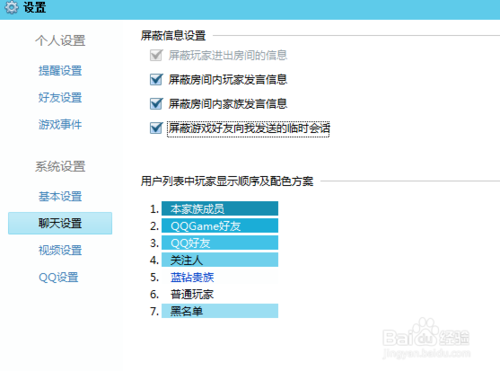Screen dimensions: 500x371
Task: Select 聊天设置 in the sidebar
Action: [x=60, y=223]
